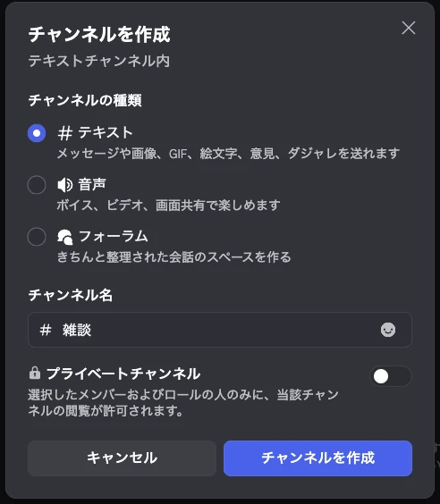Click the テキスト option label
This screenshot has width=440, height=504.
pos(106,133)
